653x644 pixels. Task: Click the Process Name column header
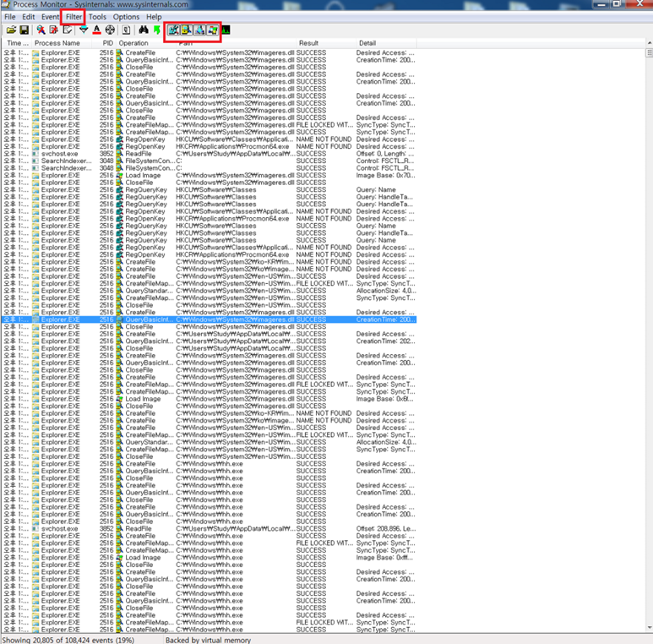63,43
